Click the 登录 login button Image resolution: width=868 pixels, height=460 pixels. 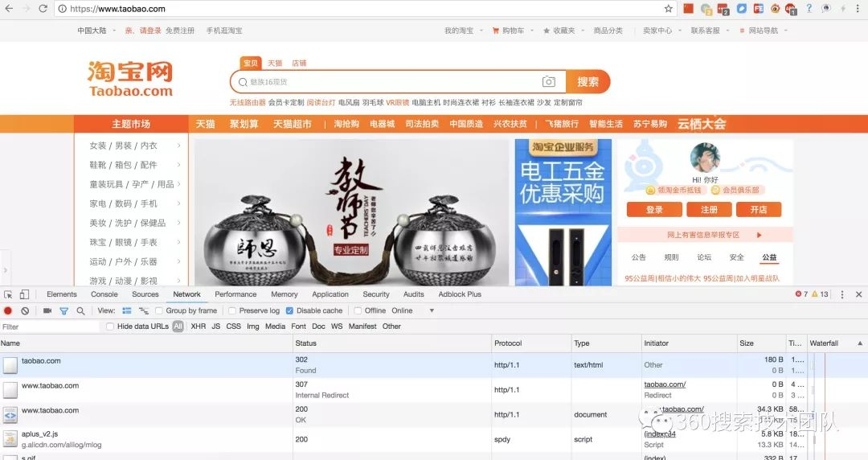(654, 210)
